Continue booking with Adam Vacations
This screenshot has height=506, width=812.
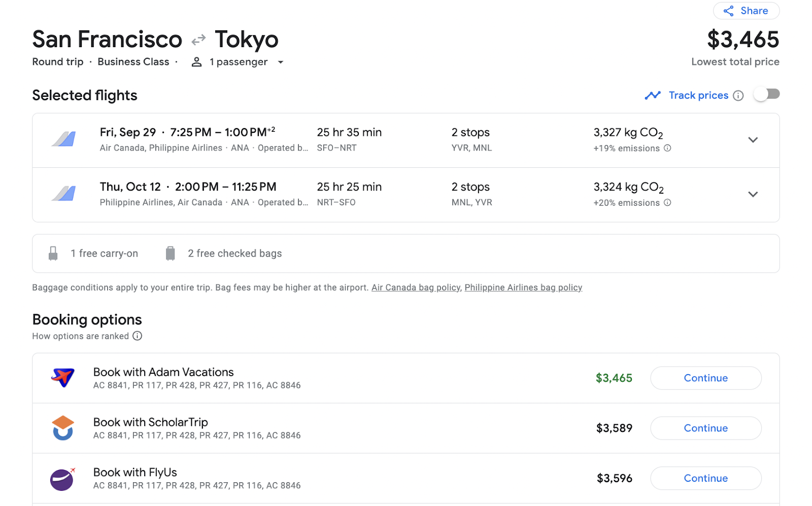click(x=705, y=378)
